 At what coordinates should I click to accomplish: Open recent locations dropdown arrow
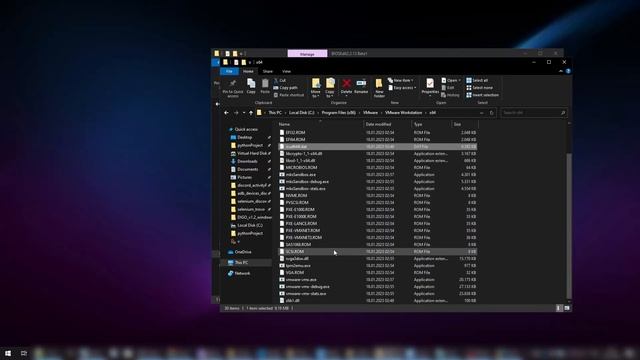(x=244, y=113)
